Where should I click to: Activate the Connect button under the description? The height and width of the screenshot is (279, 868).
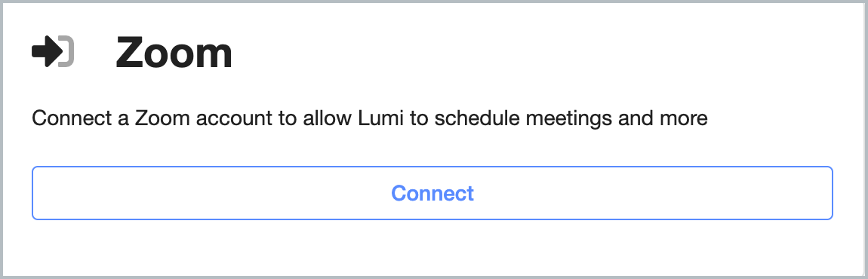point(432,193)
